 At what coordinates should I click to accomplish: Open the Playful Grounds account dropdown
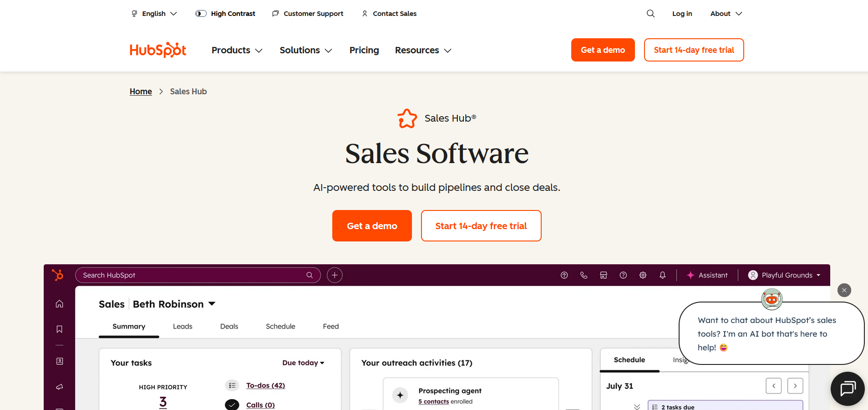(784, 275)
